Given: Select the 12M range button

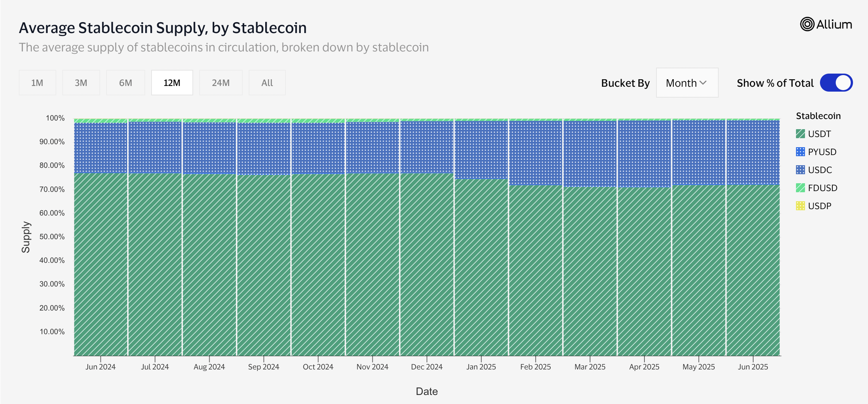Looking at the screenshot, I should tap(172, 83).
